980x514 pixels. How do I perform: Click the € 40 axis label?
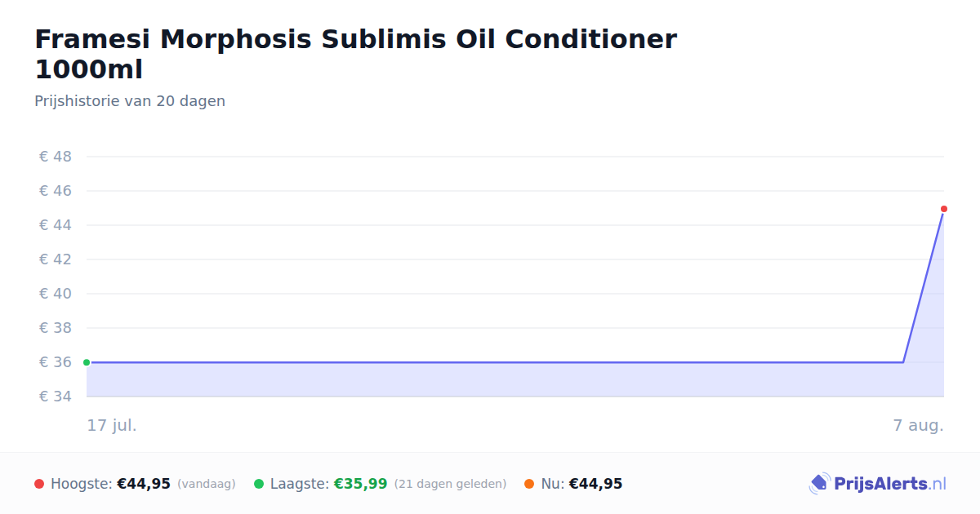coord(56,294)
